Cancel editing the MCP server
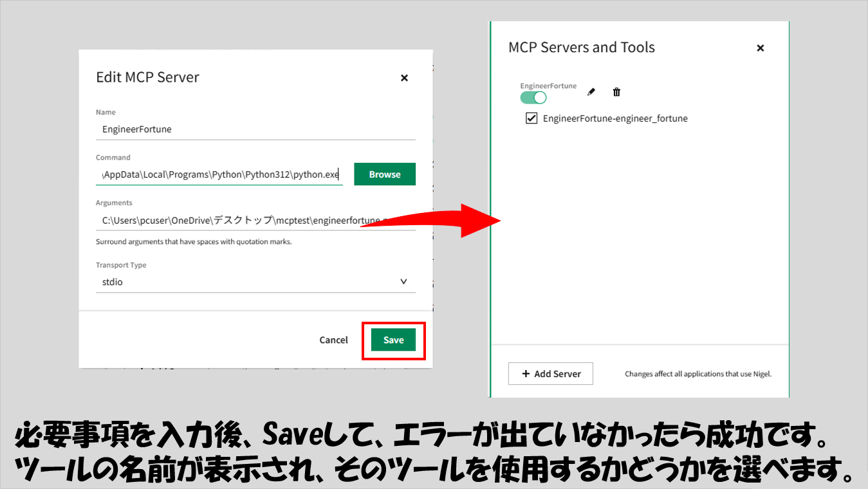This screenshot has height=489, width=868. tap(333, 340)
